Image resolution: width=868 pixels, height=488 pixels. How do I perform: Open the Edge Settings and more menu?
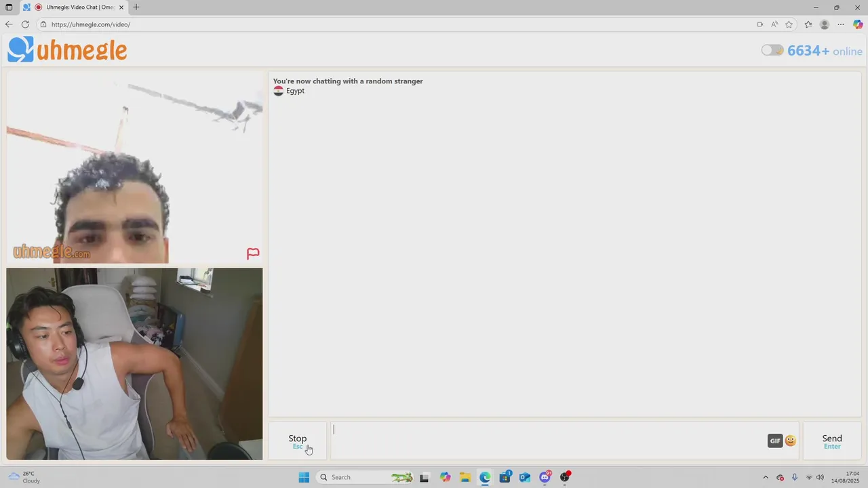(841, 24)
